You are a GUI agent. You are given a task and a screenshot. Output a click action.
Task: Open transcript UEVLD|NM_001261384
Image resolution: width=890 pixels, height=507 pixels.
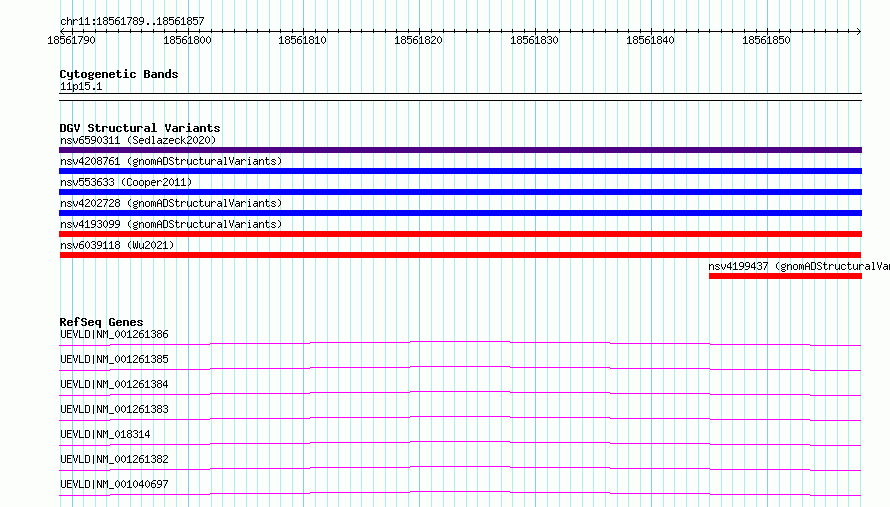[114, 384]
